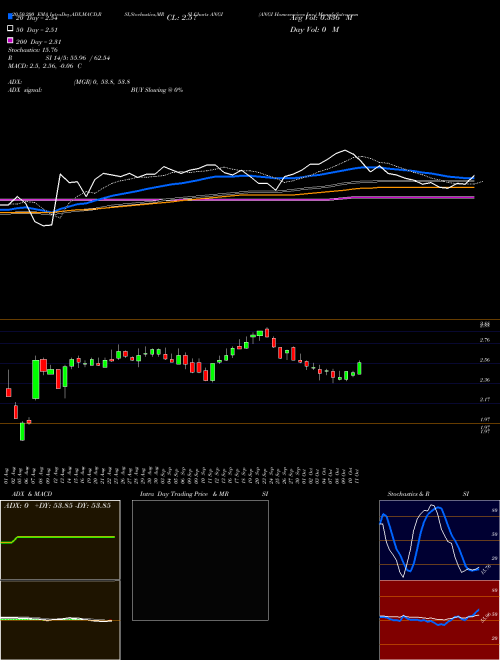The height and width of the screenshot is (660, 500).
Task: Click the highest red candlestick at the peak
Action: (x=267, y=333)
